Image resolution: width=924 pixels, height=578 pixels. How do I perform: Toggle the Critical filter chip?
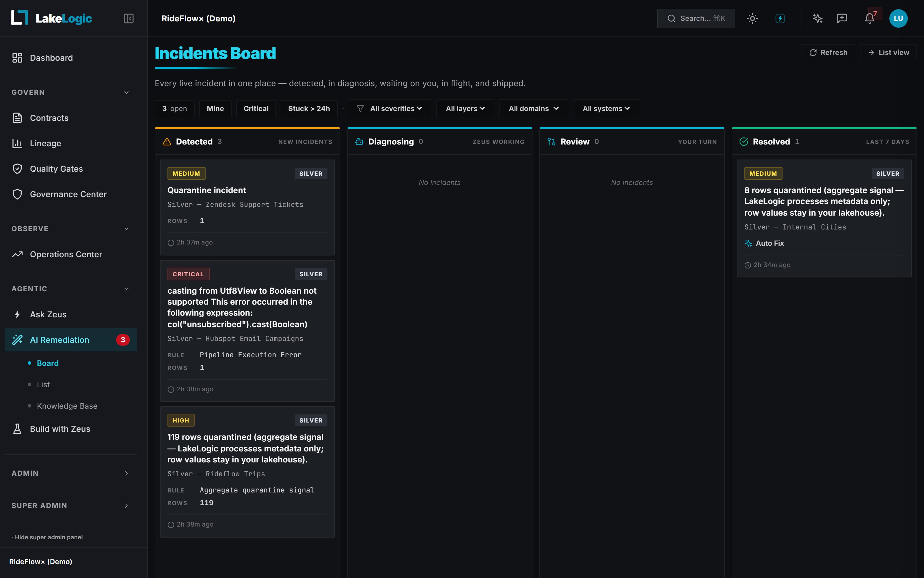256,109
